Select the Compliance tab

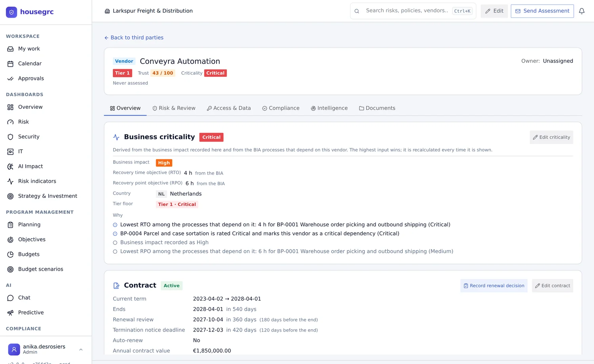[x=281, y=108]
